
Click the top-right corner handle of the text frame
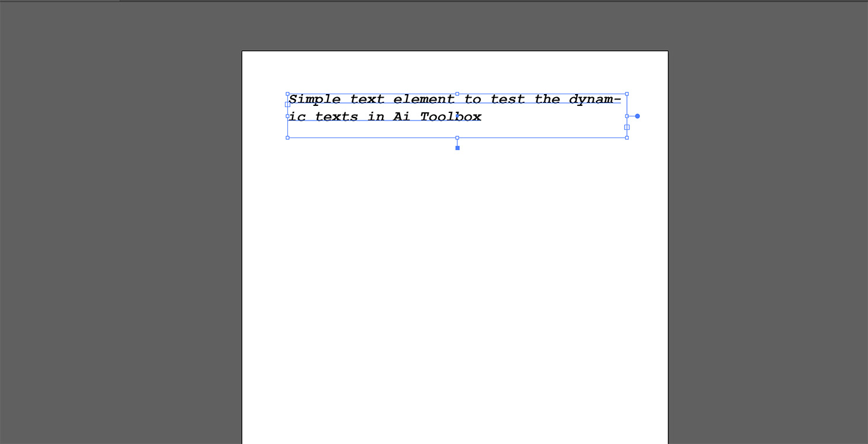[x=626, y=94]
